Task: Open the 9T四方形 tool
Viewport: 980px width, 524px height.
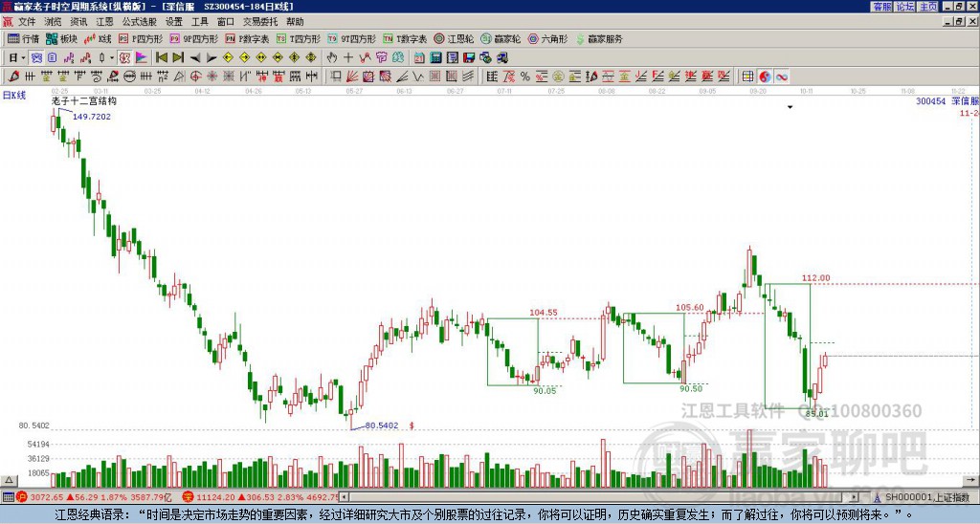Action: (352, 38)
